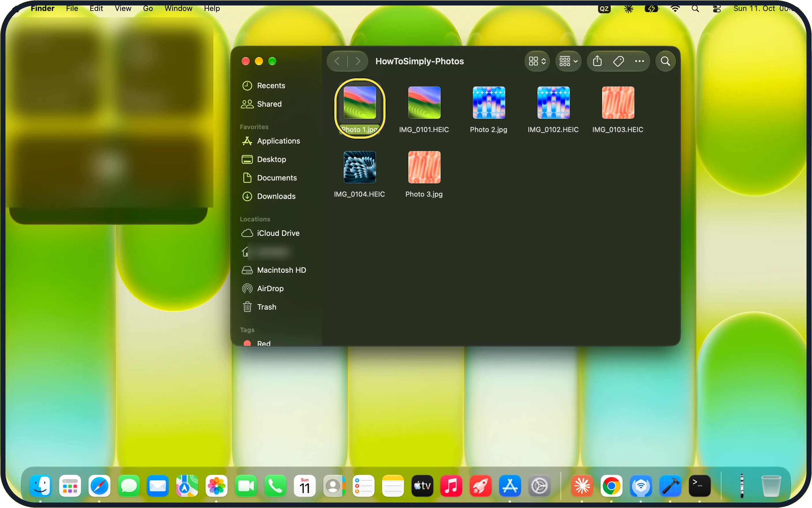Select the IMG_0102.HEIC file
812x508 pixels.
553,109
